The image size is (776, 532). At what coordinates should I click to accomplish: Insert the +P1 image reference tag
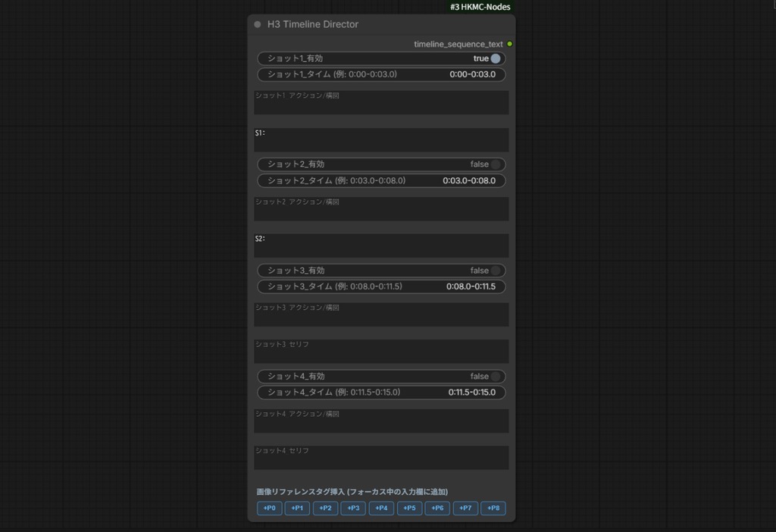tap(297, 509)
